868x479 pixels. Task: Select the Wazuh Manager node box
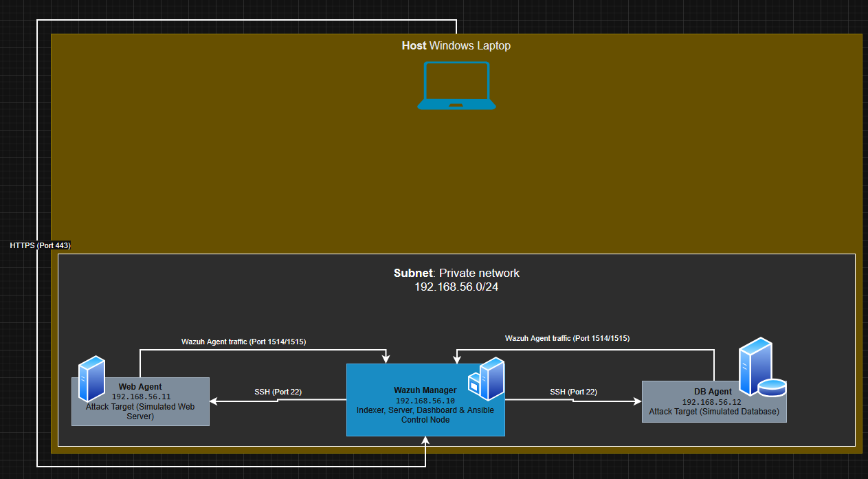click(x=425, y=400)
